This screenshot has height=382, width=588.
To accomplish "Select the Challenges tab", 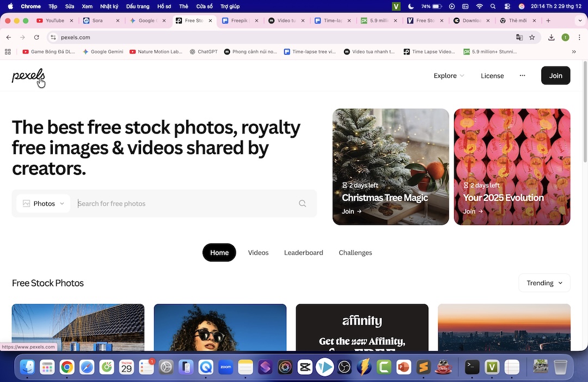I will click(x=355, y=253).
